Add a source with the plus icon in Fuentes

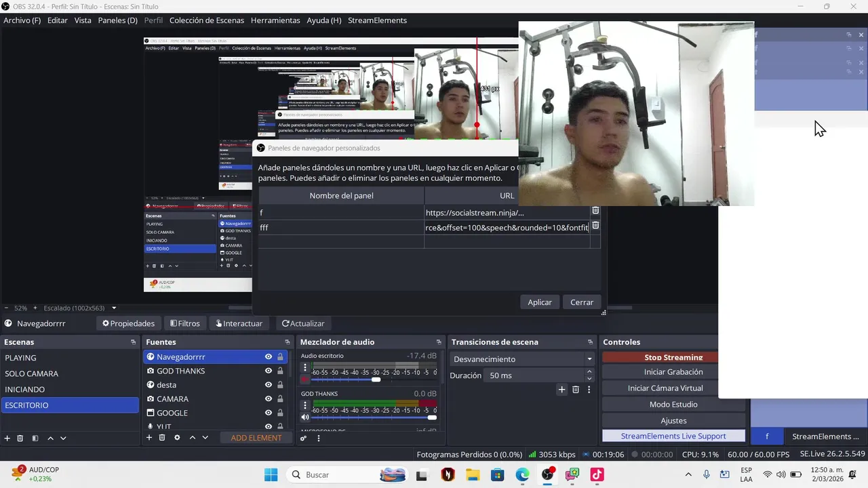click(x=149, y=438)
